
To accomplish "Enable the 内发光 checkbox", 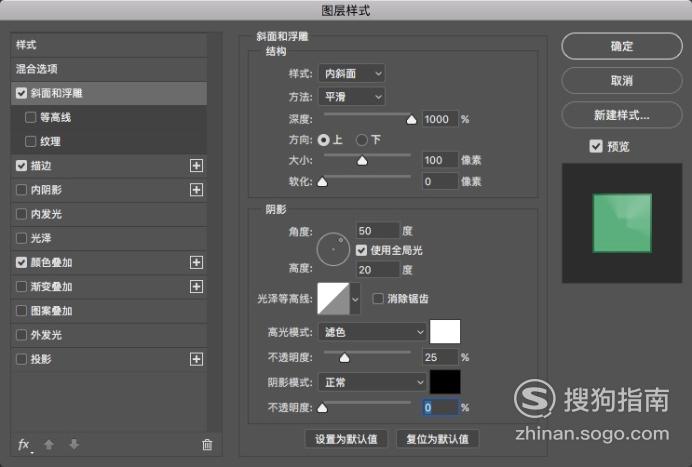I will 21,214.
